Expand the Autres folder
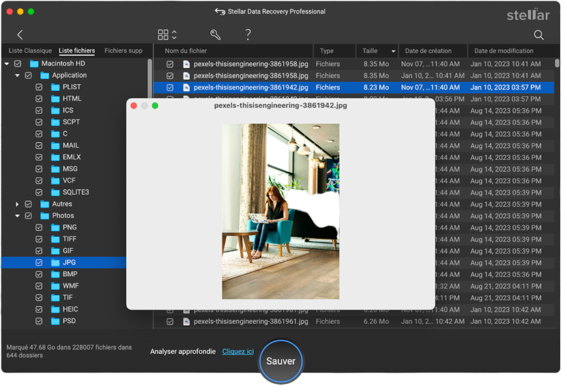 (17, 204)
